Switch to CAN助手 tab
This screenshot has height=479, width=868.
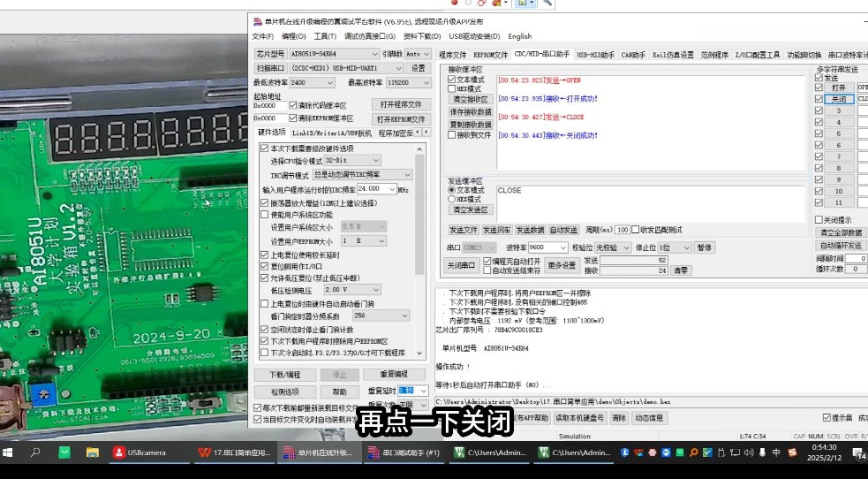pos(633,55)
